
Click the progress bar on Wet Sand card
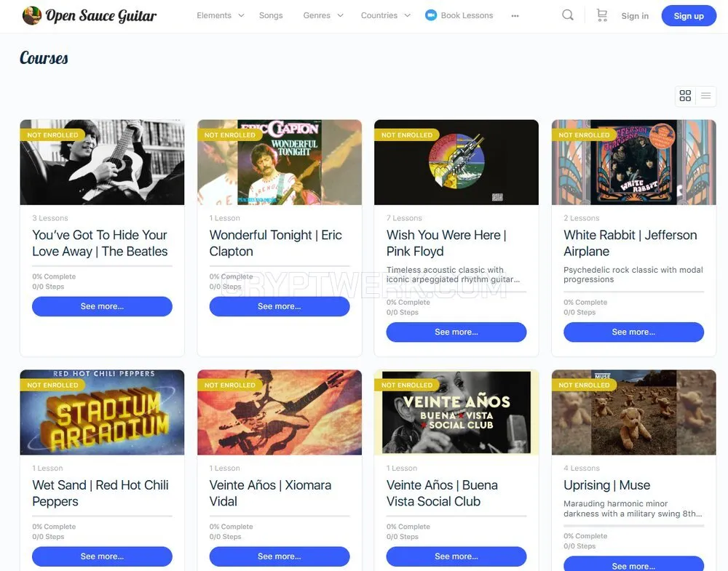(102, 516)
